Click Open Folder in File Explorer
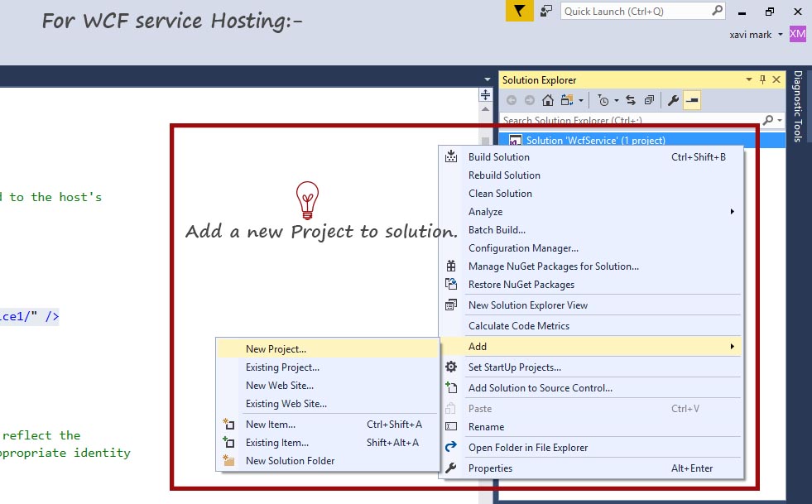This screenshot has height=504, width=812. [x=591, y=447]
